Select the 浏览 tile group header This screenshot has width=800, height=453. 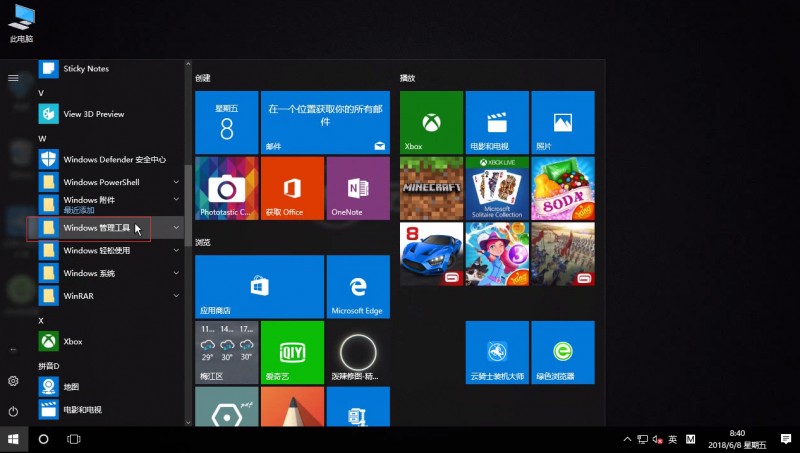[x=203, y=242]
